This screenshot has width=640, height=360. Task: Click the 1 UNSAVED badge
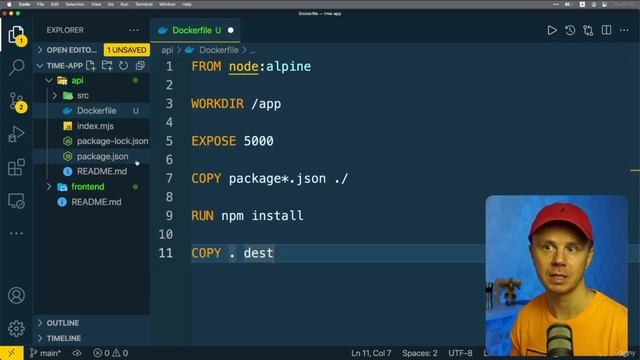pos(127,50)
